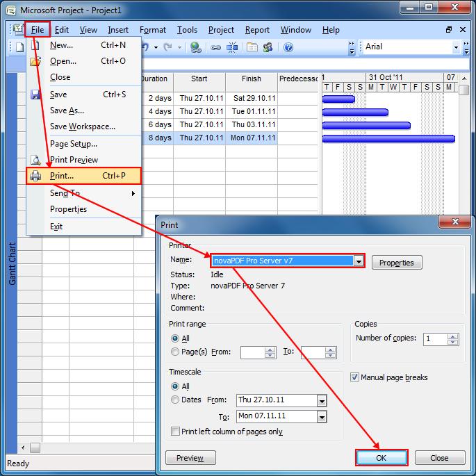Increase Number of copies with up arrow
The height and width of the screenshot is (476, 476).
click(453, 336)
